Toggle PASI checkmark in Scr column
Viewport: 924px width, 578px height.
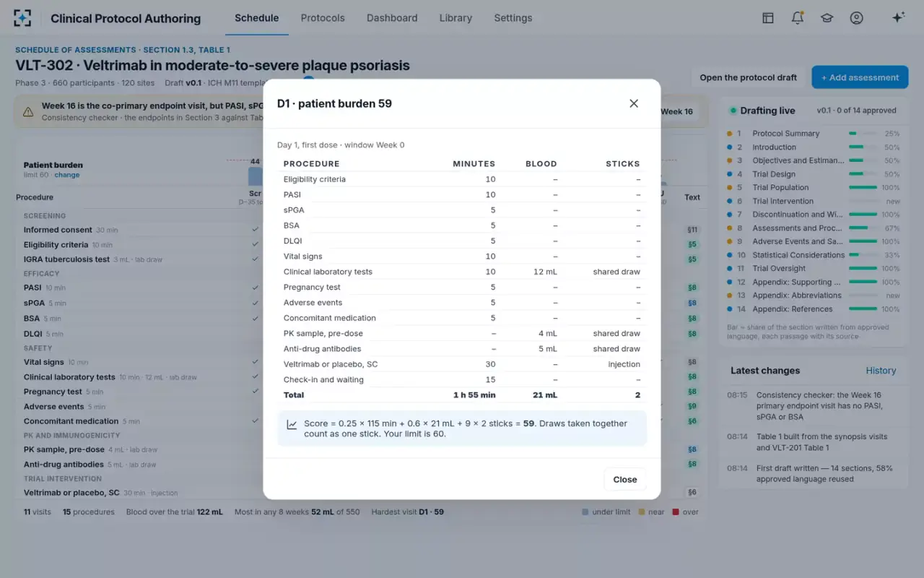pyautogui.click(x=255, y=288)
